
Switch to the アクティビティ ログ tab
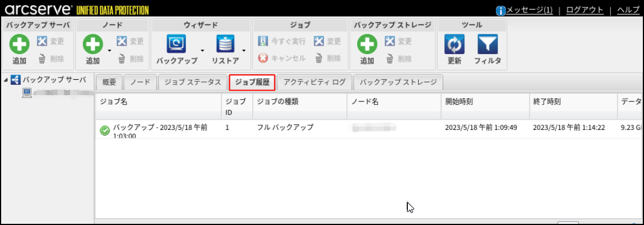click(315, 83)
